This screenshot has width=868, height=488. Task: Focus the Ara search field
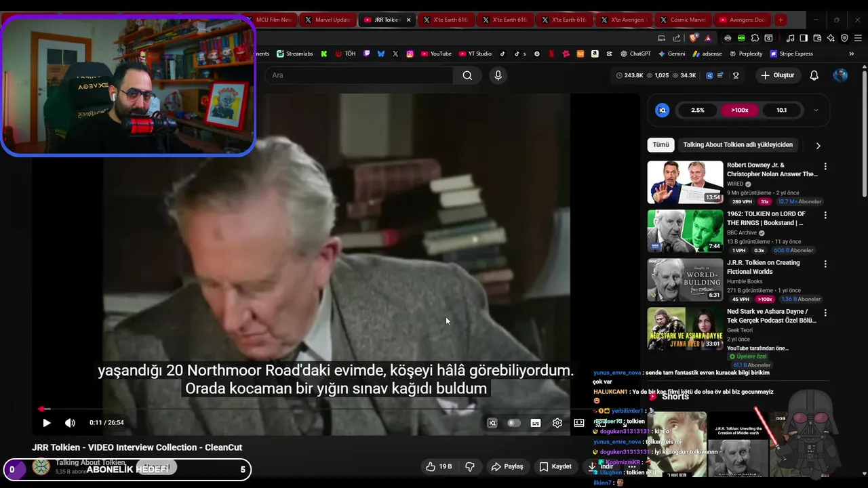point(359,75)
